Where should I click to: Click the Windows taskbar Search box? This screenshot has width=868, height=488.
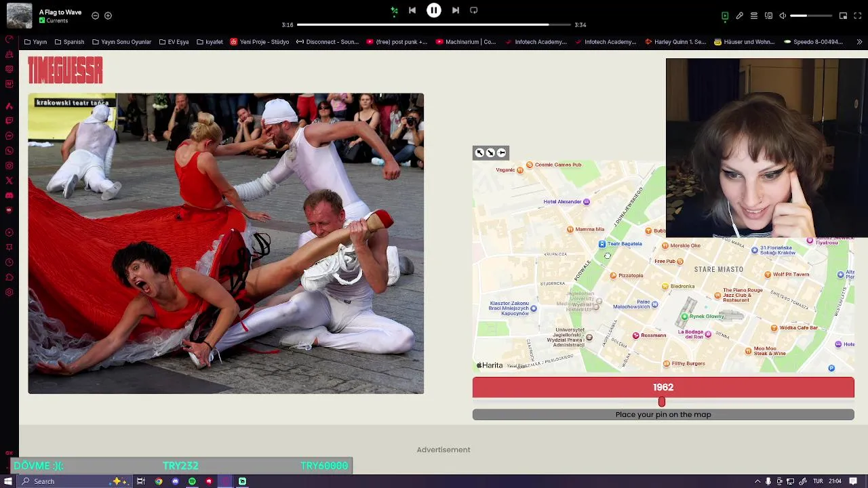tap(73, 481)
